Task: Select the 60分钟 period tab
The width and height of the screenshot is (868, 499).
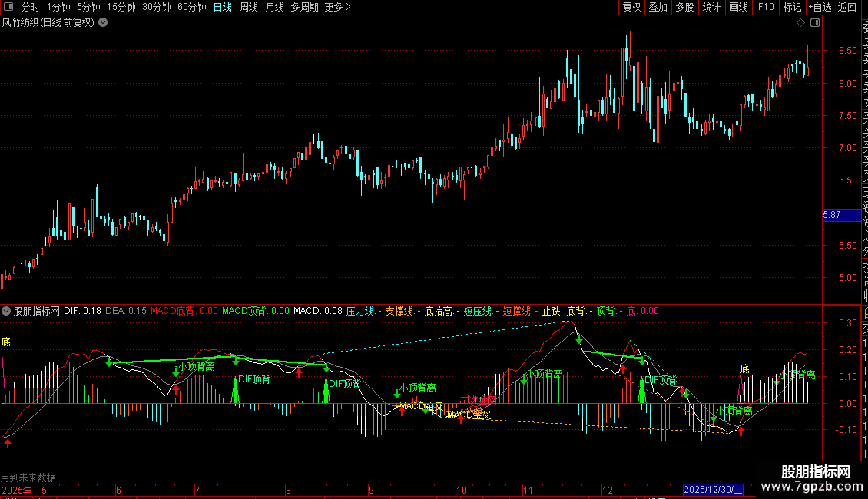Action: point(191,7)
